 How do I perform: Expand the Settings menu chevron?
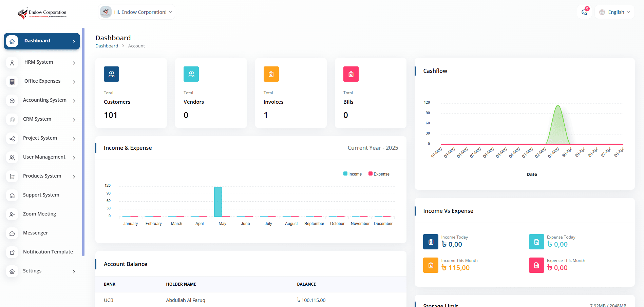74,271
